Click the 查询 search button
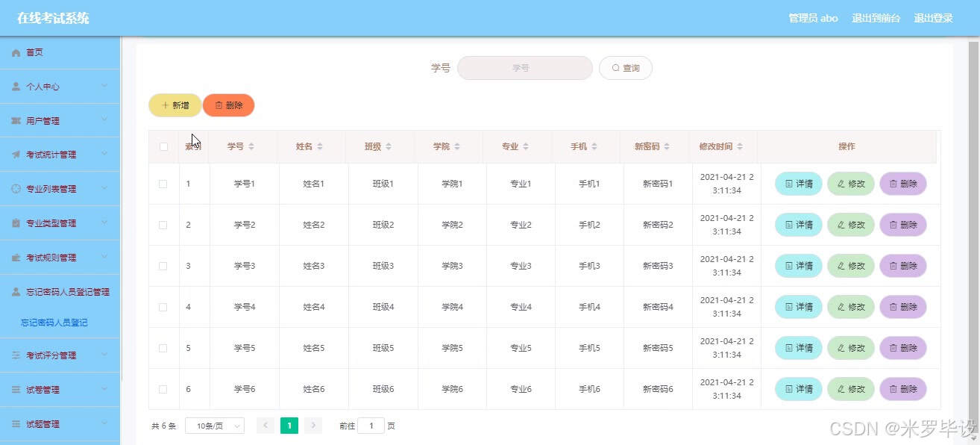 tap(626, 68)
